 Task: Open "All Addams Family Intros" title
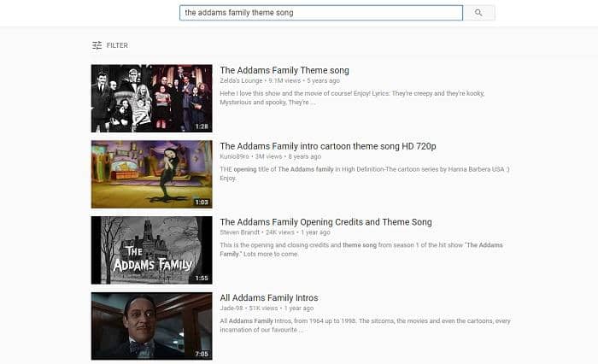[x=269, y=297]
